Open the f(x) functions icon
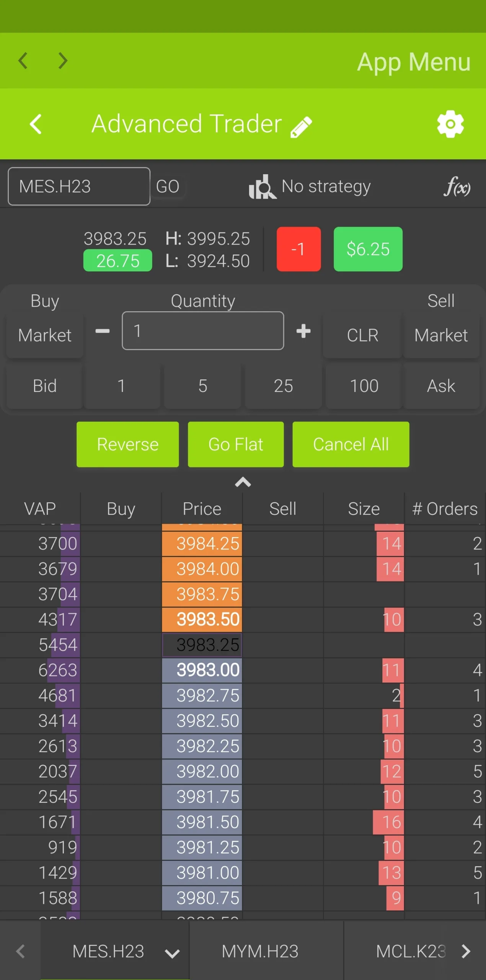 tap(457, 187)
